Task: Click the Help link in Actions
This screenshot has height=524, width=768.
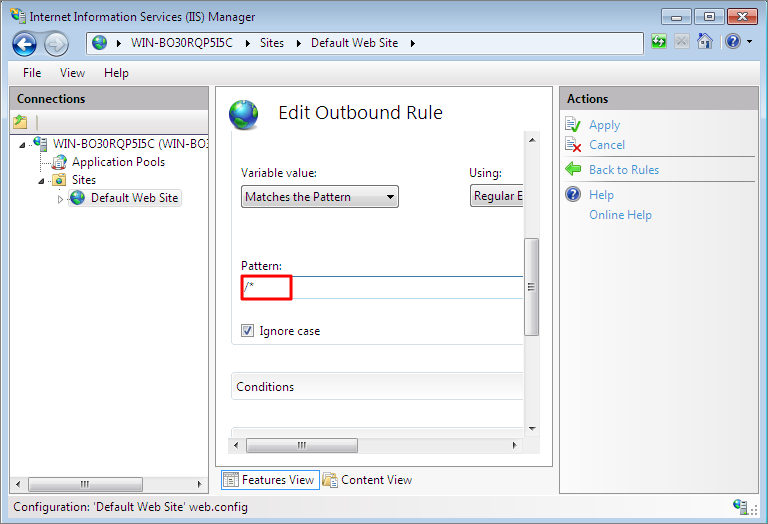Action: [601, 195]
